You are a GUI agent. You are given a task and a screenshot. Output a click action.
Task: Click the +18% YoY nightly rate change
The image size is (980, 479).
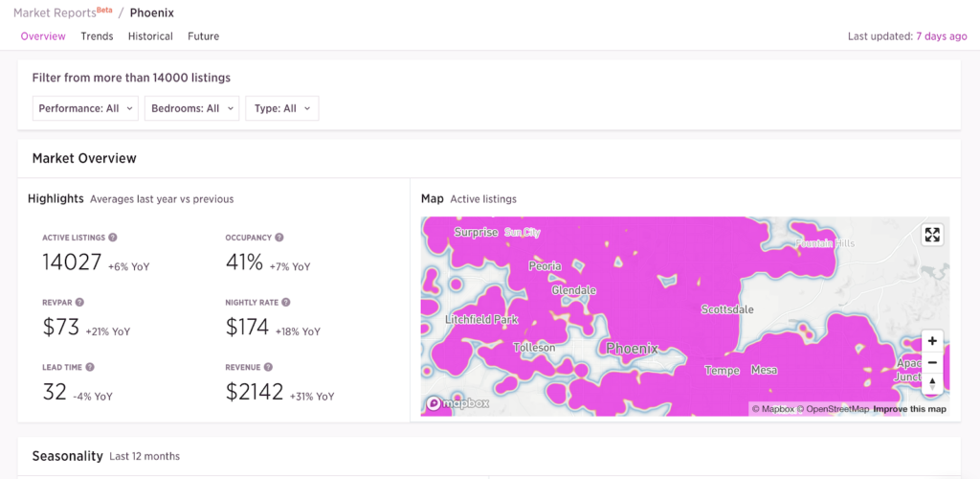pyautogui.click(x=299, y=331)
